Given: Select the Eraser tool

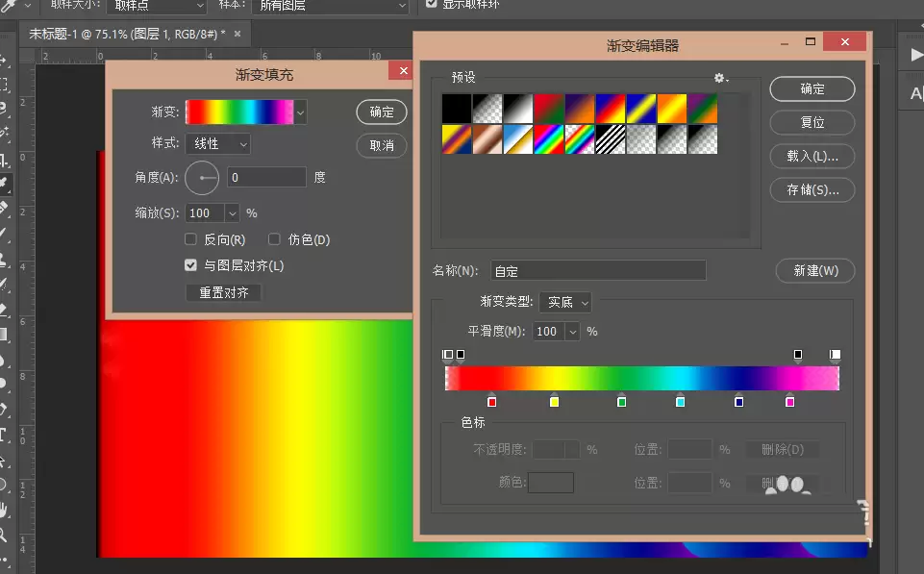Looking at the screenshot, I should click(x=4, y=309).
